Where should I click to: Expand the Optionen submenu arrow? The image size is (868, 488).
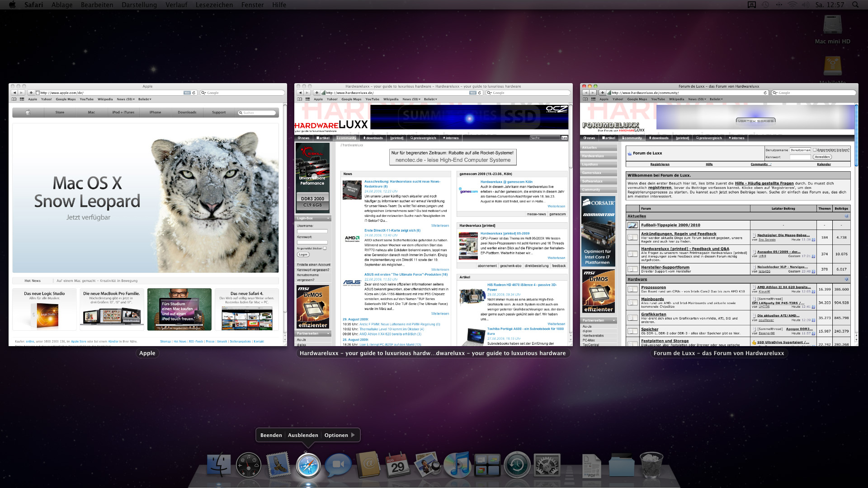[353, 435]
